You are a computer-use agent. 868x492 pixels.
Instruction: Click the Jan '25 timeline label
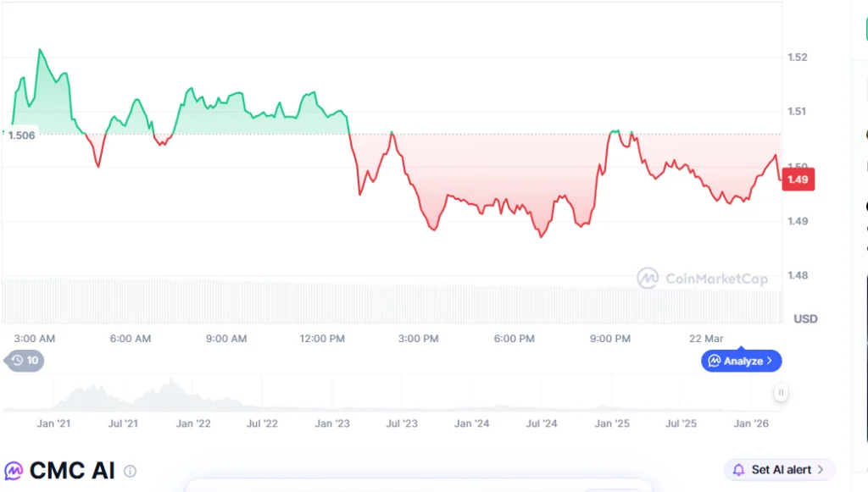click(x=611, y=423)
